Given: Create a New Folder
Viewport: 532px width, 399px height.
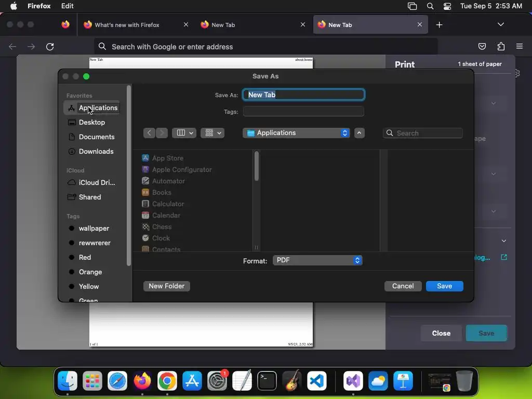Looking at the screenshot, I should click(167, 286).
